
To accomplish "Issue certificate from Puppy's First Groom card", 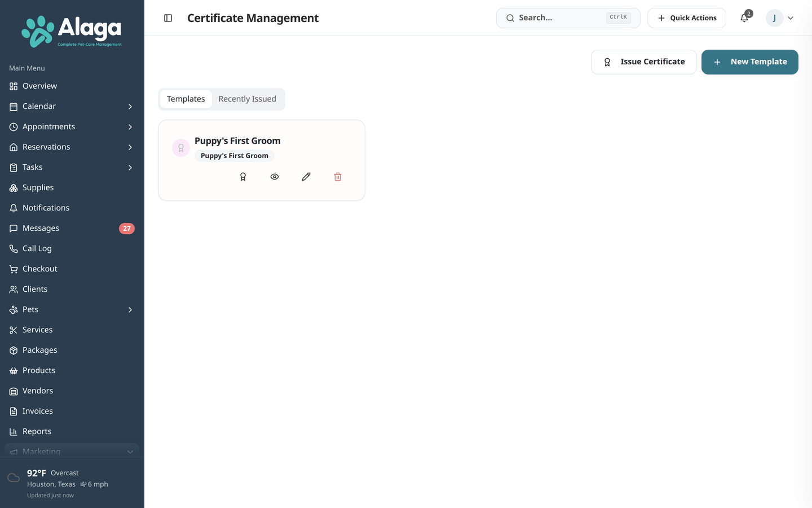I will click(x=243, y=177).
